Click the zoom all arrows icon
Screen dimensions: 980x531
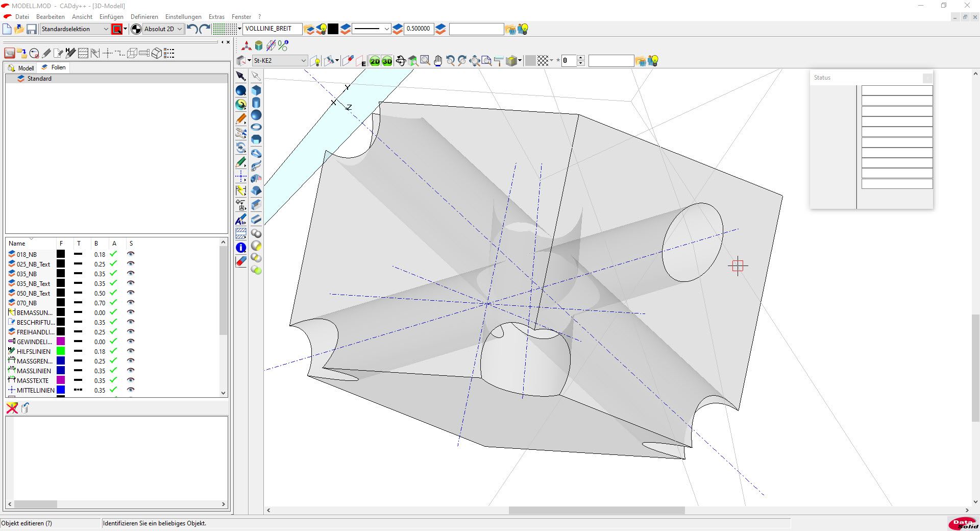475,61
